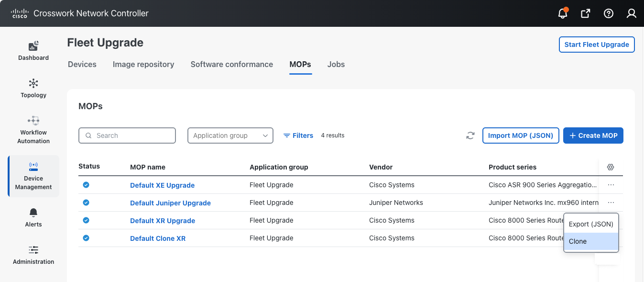The height and width of the screenshot is (282, 644).
Task: Open the Filters panel
Action: tap(298, 135)
